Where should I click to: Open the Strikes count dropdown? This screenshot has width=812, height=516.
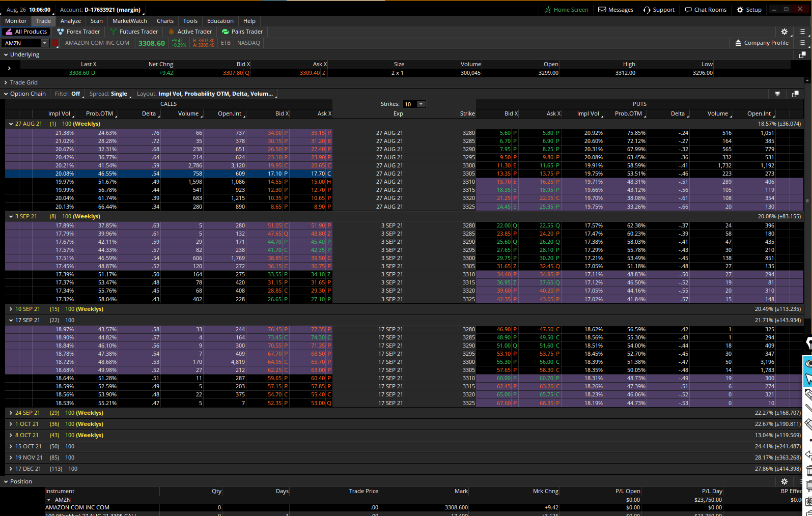[421, 104]
